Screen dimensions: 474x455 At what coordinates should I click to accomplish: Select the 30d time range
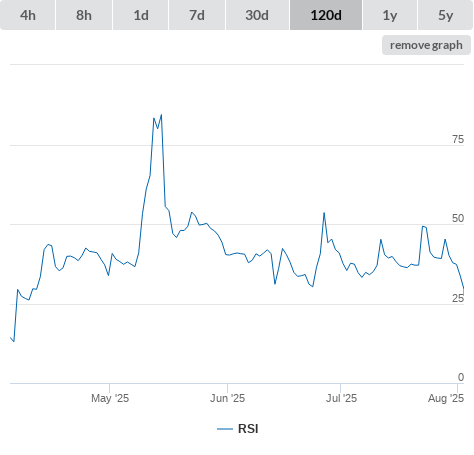point(257,15)
